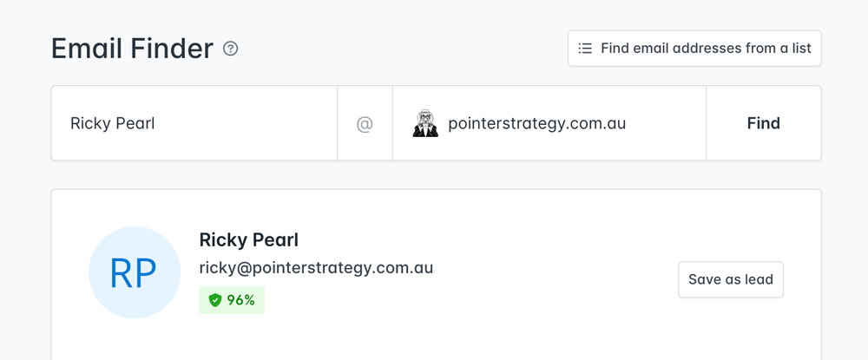Click the word Pearl in the name input
This screenshot has height=360, width=868.
tap(135, 123)
